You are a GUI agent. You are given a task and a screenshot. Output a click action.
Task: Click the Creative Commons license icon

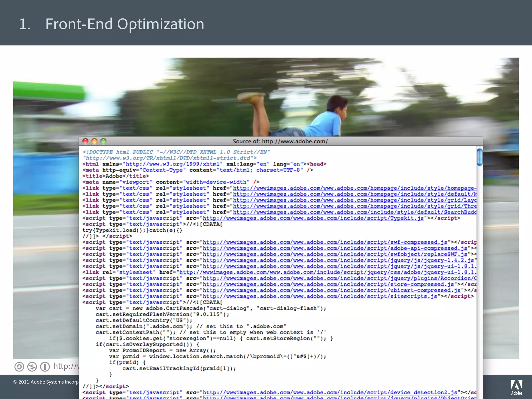[x=19, y=367]
